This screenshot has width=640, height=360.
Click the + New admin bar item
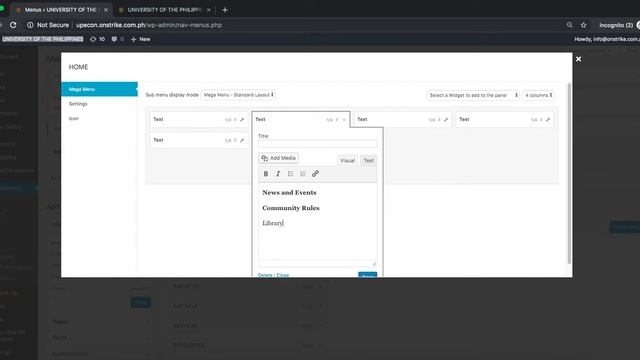(x=140, y=39)
